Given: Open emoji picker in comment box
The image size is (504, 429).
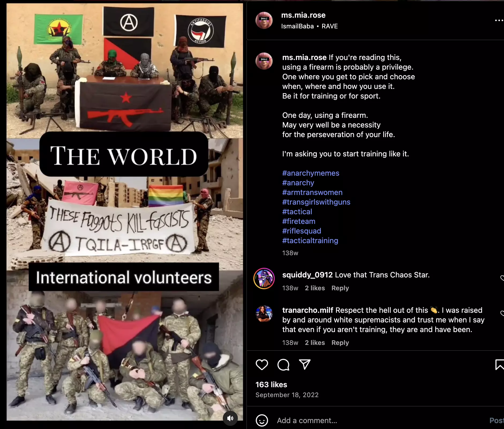Looking at the screenshot, I should [262, 420].
